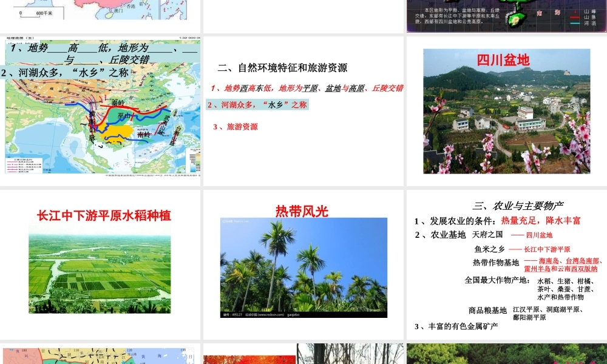Click the text 热带作物基地
Image resolution: width=607 pixels, height=364 pixels.
click(x=495, y=263)
